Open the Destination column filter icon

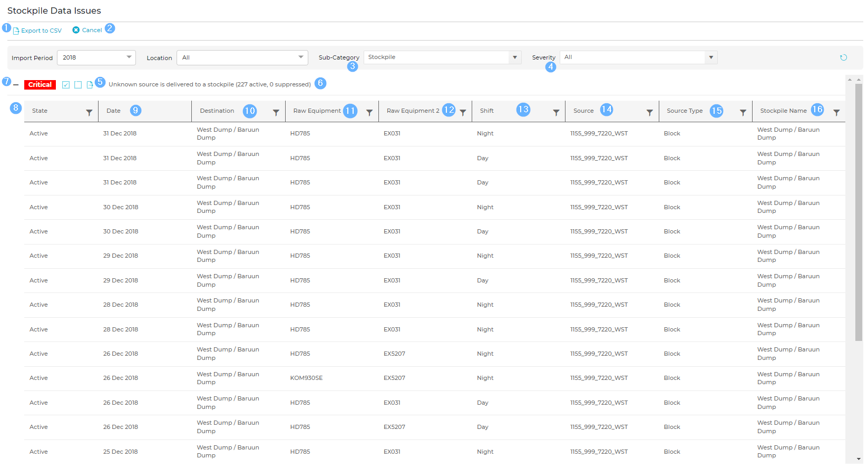276,112
